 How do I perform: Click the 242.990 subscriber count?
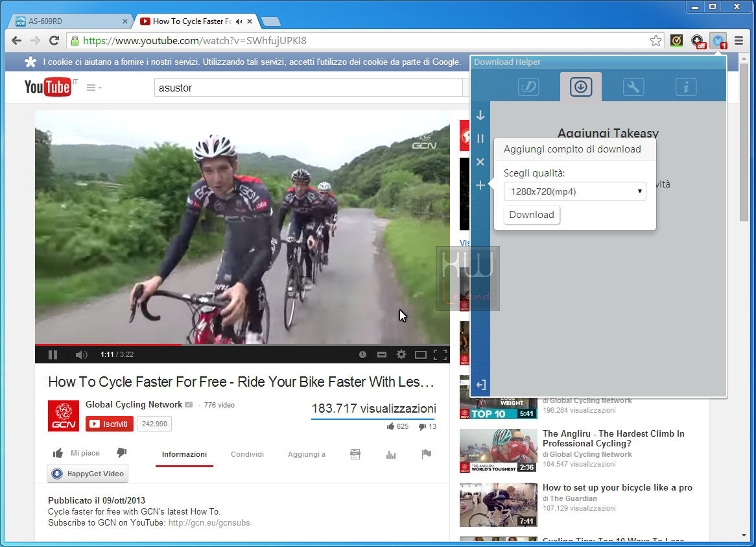tap(154, 424)
